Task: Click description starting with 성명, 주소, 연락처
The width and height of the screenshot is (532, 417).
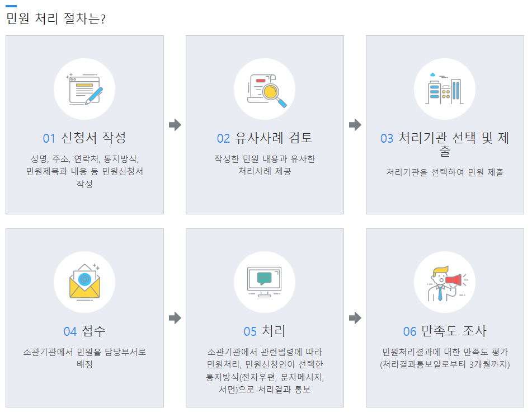Action: click(84, 171)
